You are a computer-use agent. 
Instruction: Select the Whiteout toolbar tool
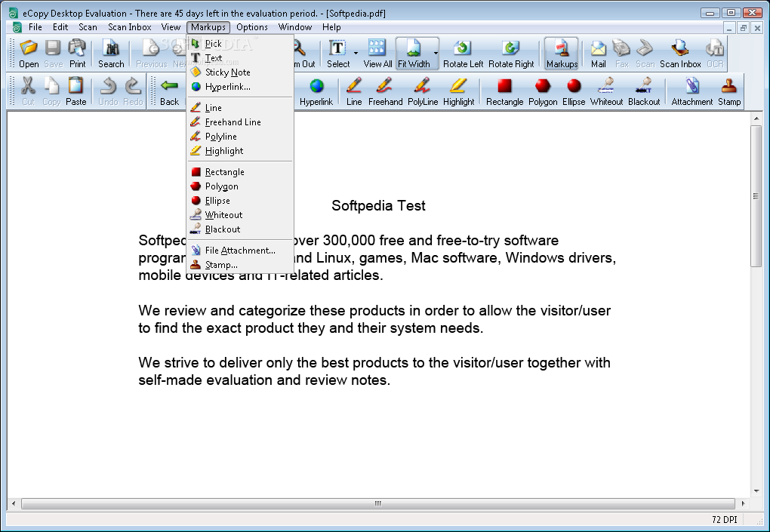(x=606, y=91)
